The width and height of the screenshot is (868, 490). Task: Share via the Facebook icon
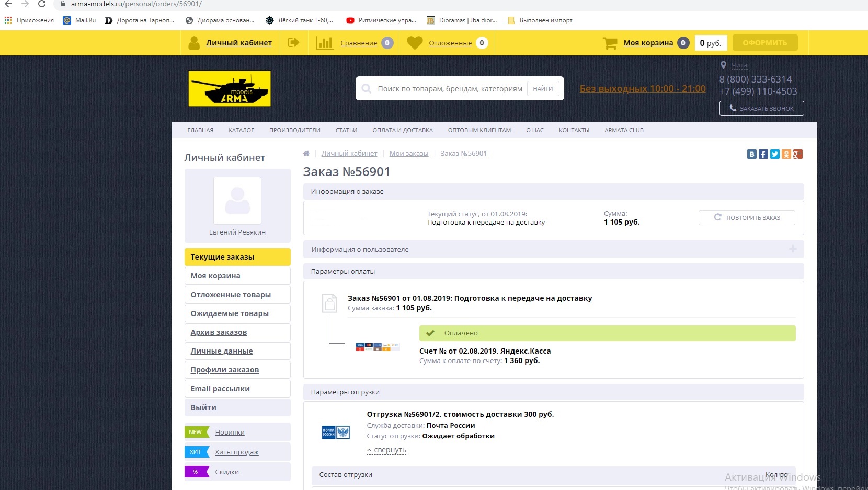[763, 154]
